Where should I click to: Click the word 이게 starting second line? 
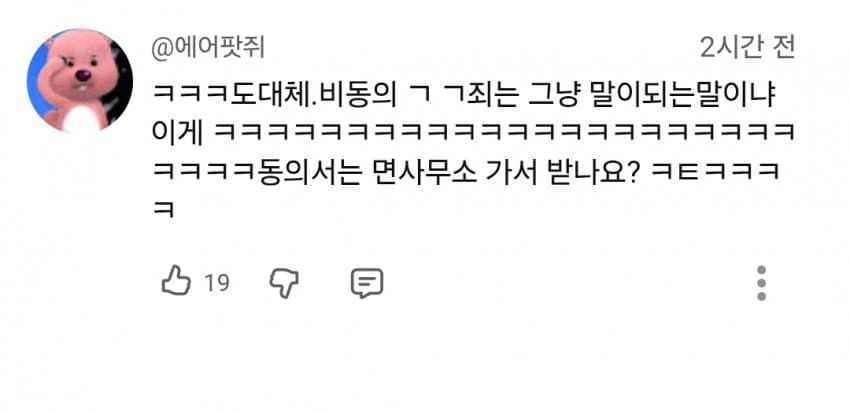point(177,135)
